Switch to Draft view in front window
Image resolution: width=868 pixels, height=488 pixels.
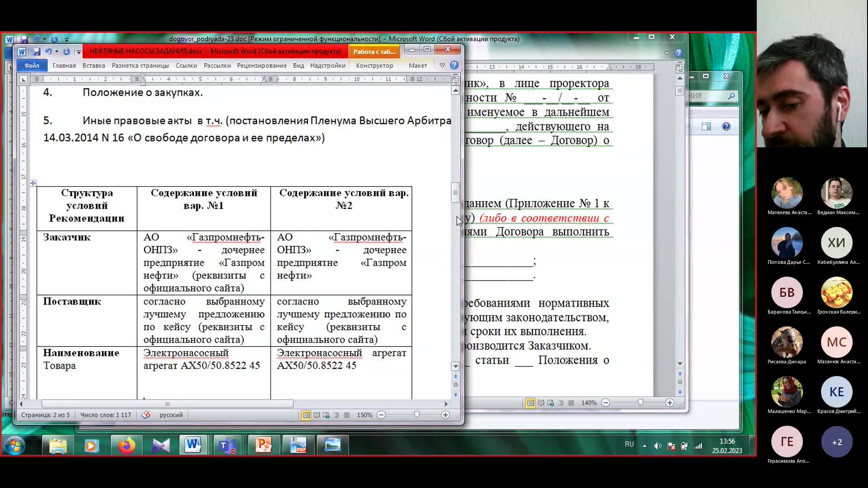tap(346, 415)
